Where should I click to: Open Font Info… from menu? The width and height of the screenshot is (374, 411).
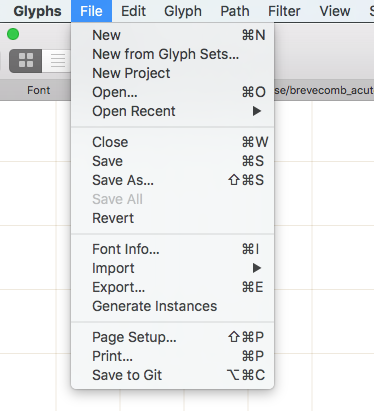coord(173,249)
